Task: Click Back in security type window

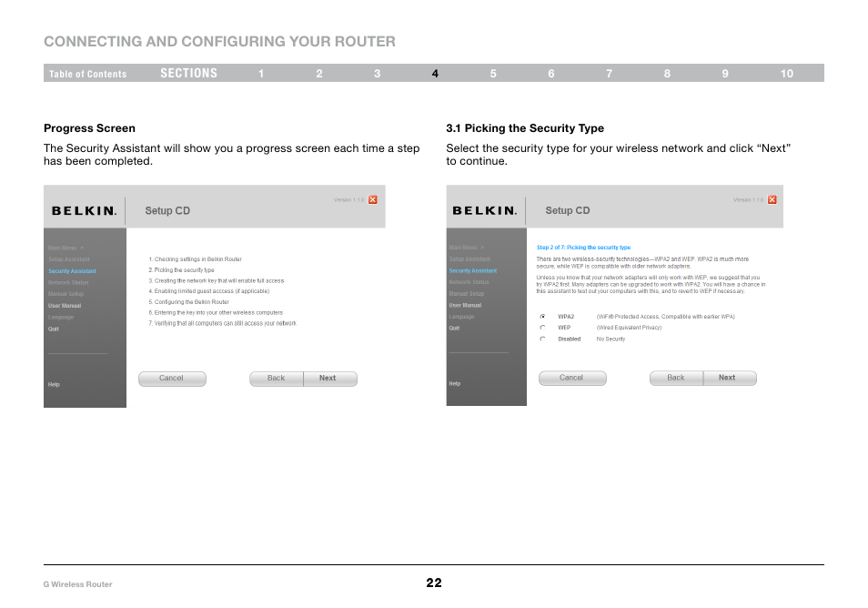Action: [x=676, y=378]
